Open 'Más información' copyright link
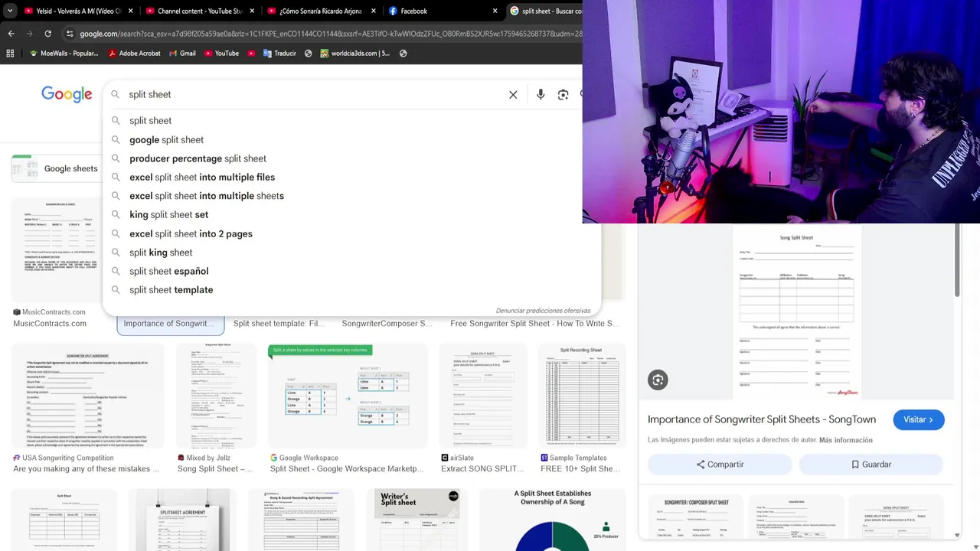Screen dimensions: 980x551 pos(845,440)
